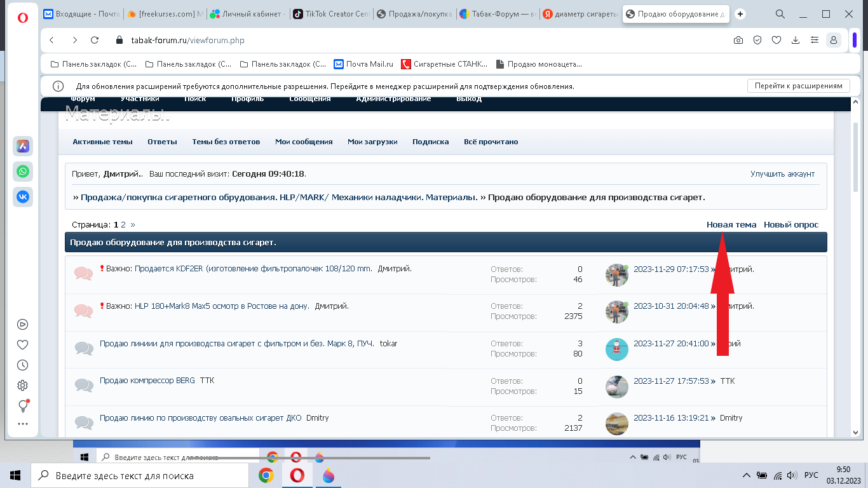The image size is (868, 488).
Task: Open the 'Темы без ответов' menu item
Action: [226, 142]
